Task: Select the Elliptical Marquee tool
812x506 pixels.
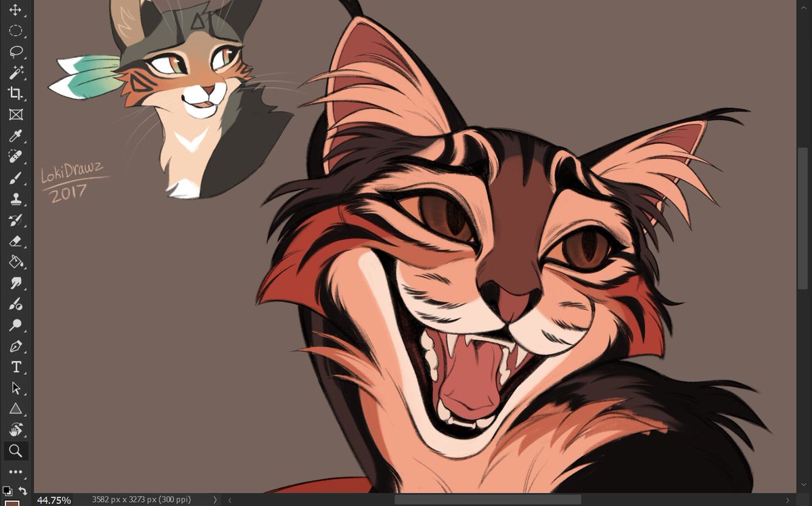Action: (15, 30)
